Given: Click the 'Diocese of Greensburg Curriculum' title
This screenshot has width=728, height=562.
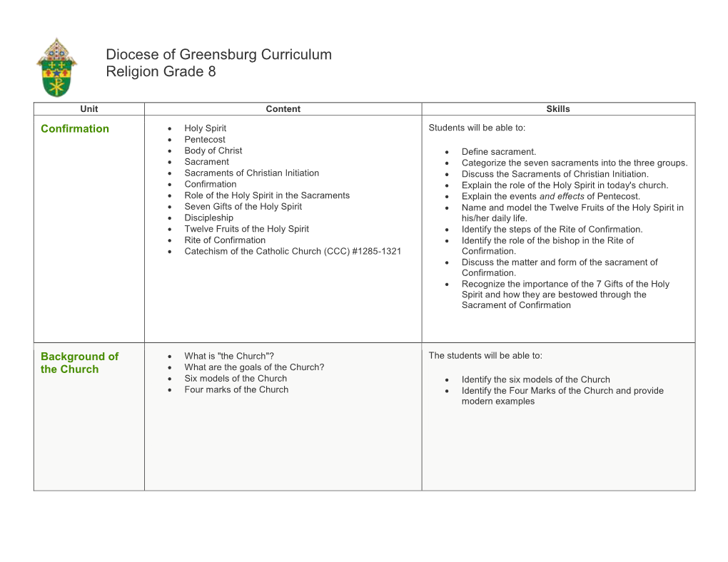Looking at the screenshot, I should [x=218, y=55].
